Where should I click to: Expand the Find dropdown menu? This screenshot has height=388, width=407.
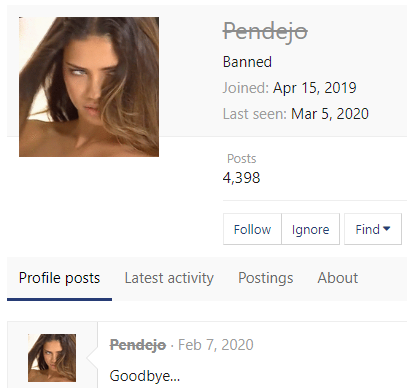373,229
